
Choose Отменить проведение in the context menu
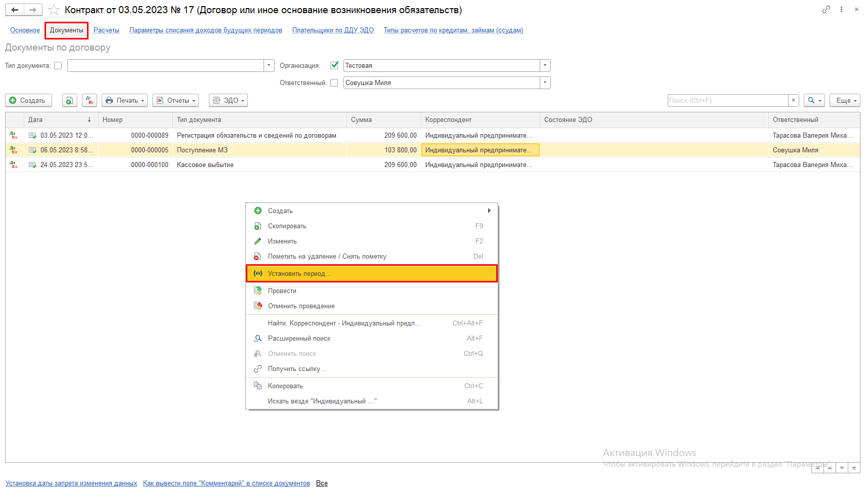372,306
